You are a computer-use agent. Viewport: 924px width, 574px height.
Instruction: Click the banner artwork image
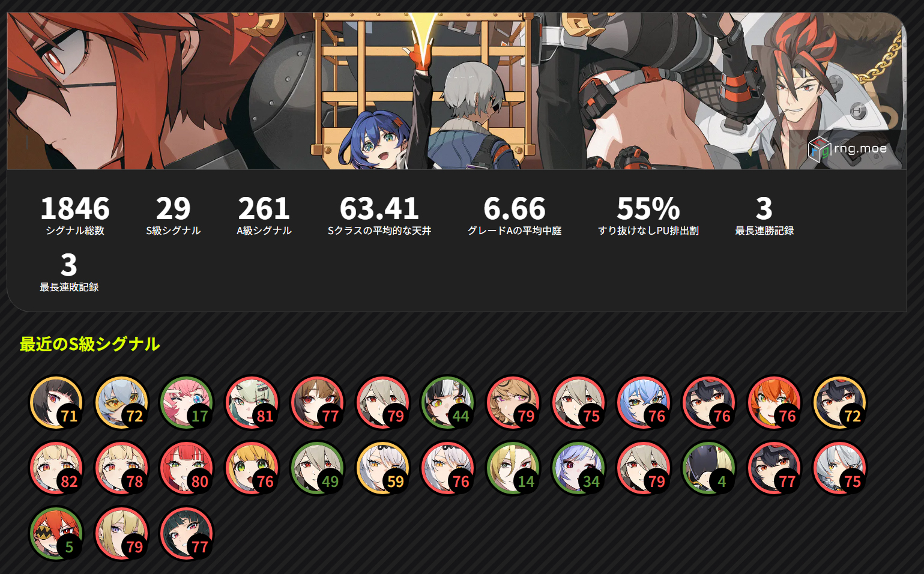click(x=456, y=91)
